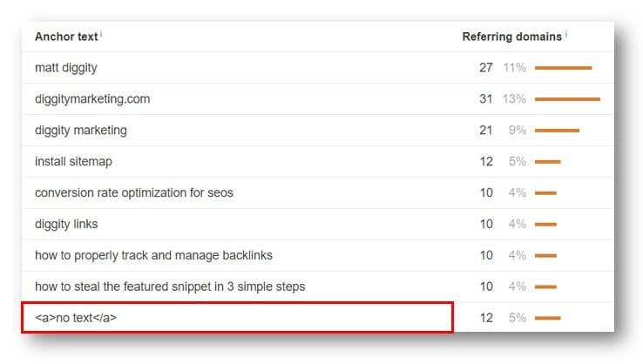This screenshot has width=643, height=364.
Task: Click "how to steal the featured snippet" anchor
Action: pyautogui.click(x=169, y=286)
